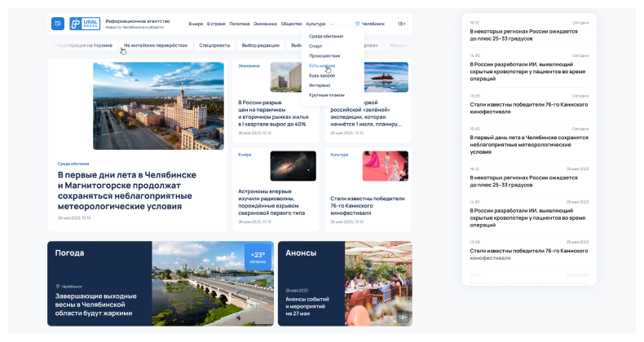The height and width of the screenshot is (342, 644).
Task: Open story Завершающие выходные весны в Челябинской области
Action: point(95,305)
